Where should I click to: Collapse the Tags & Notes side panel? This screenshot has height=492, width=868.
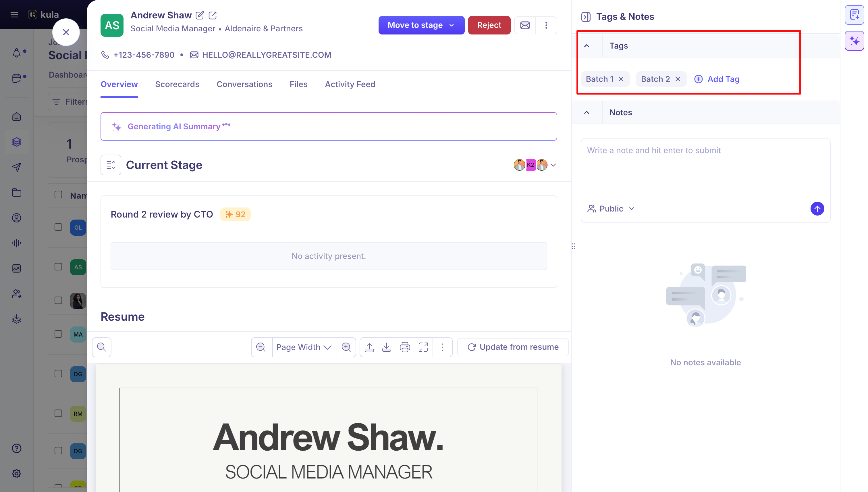tap(586, 17)
